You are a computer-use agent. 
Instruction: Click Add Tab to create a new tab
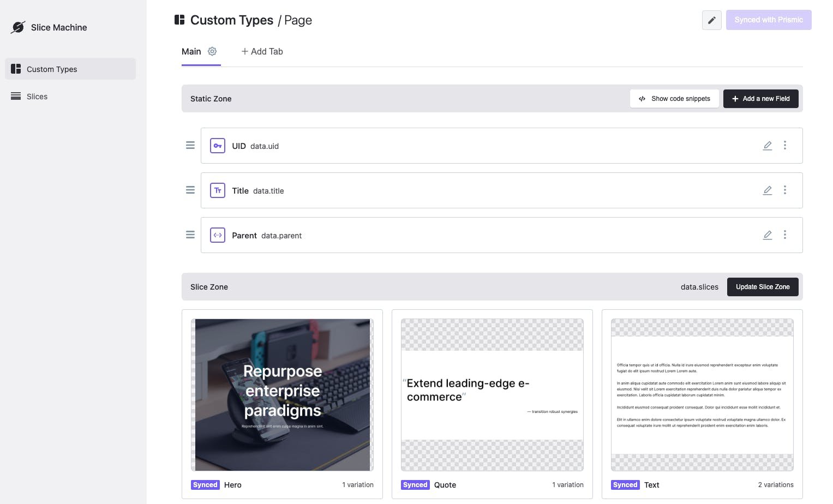[262, 51]
